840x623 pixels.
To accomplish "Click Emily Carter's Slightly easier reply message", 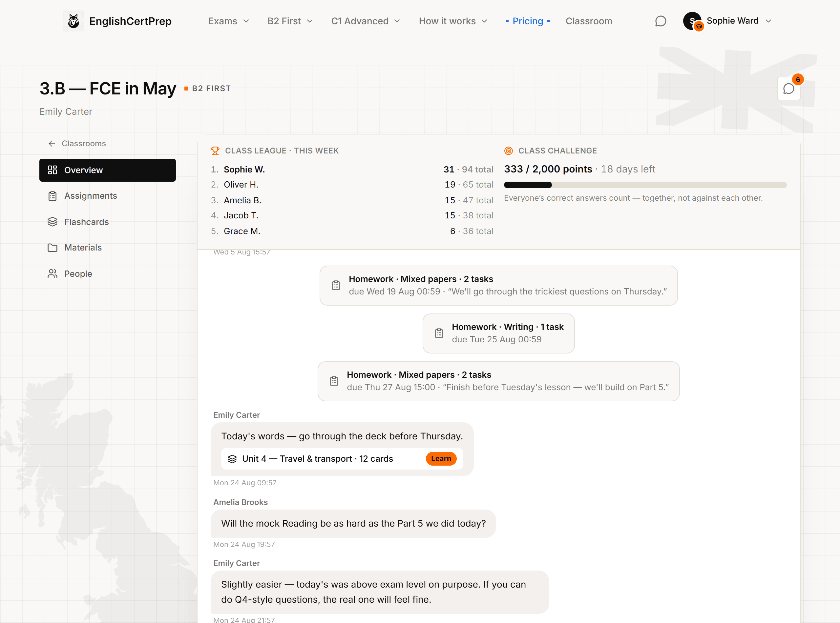I will click(x=380, y=592).
